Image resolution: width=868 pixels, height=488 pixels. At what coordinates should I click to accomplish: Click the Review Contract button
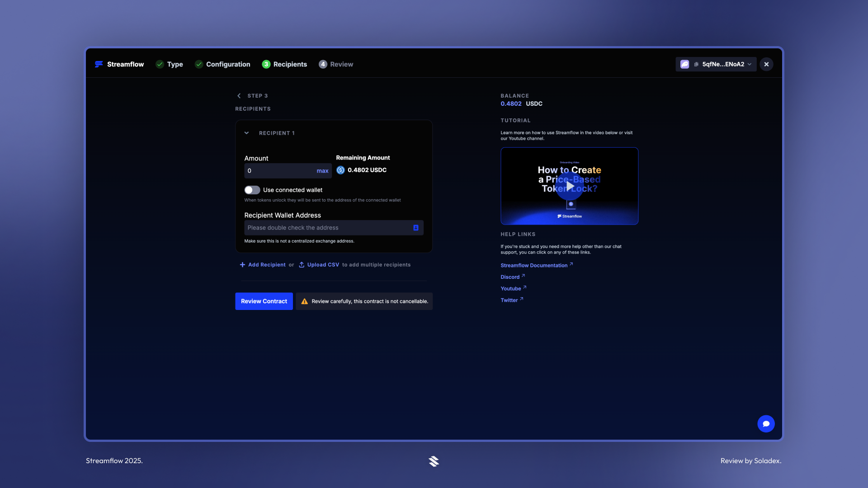click(264, 301)
